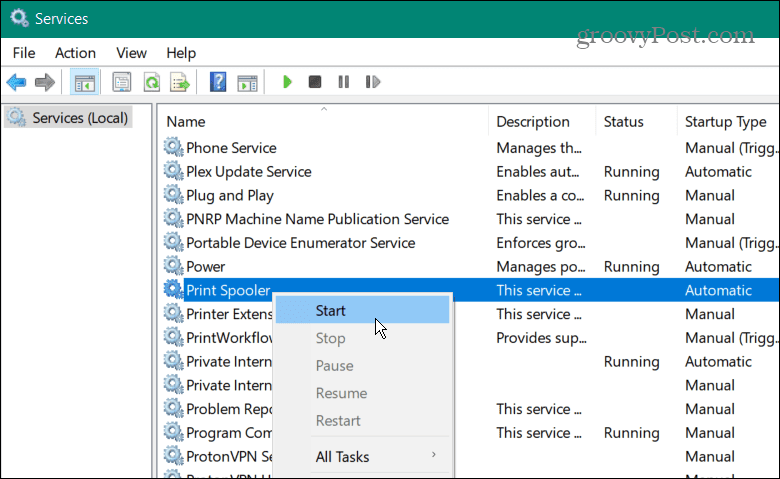Click the Pause Service toolbar icon
This screenshot has height=479, width=780.
[x=343, y=82]
